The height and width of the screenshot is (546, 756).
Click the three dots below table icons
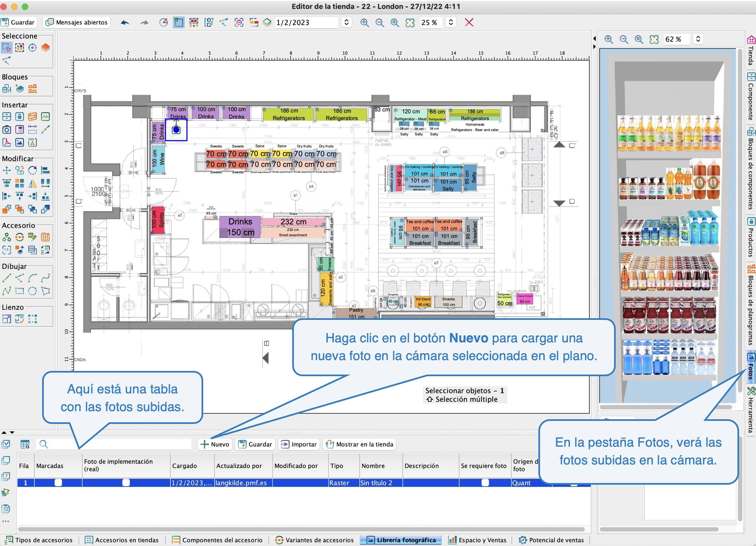(6, 521)
